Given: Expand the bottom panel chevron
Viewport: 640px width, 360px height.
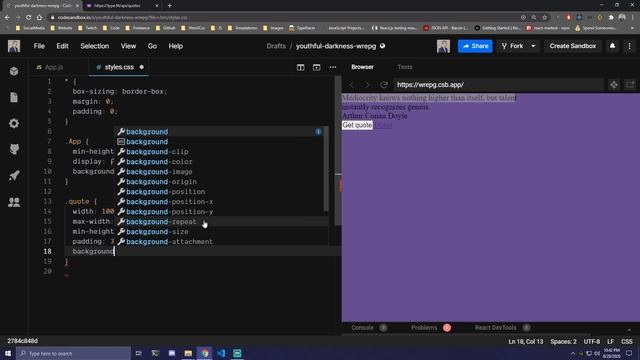Looking at the screenshot, I should pos(629,329).
